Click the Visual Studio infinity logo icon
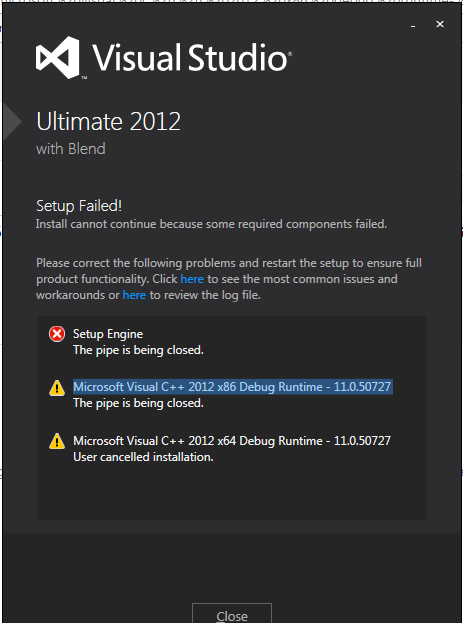The height and width of the screenshot is (623, 463). coord(58,58)
